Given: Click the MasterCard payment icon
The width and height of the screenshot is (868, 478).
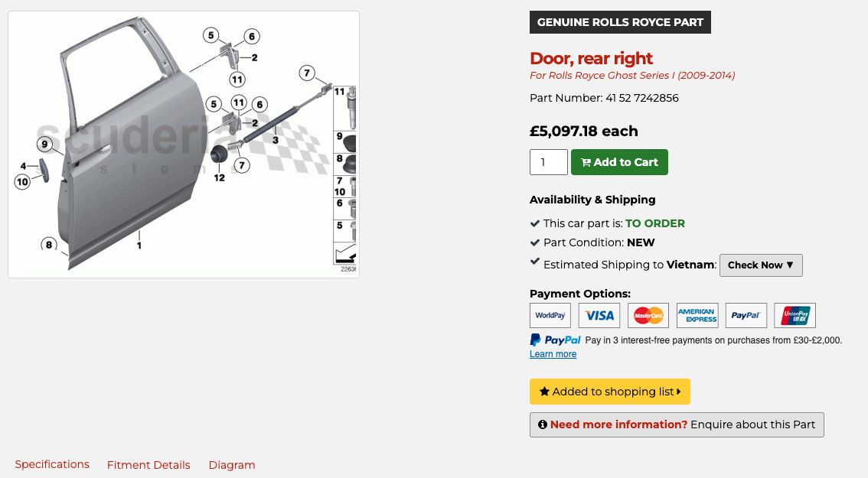Looking at the screenshot, I should (x=648, y=315).
